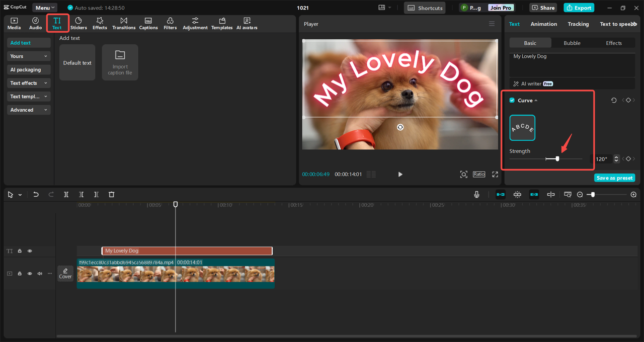Select the Bubble sub-tab
This screenshot has height=342, width=644.
[x=572, y=43]
